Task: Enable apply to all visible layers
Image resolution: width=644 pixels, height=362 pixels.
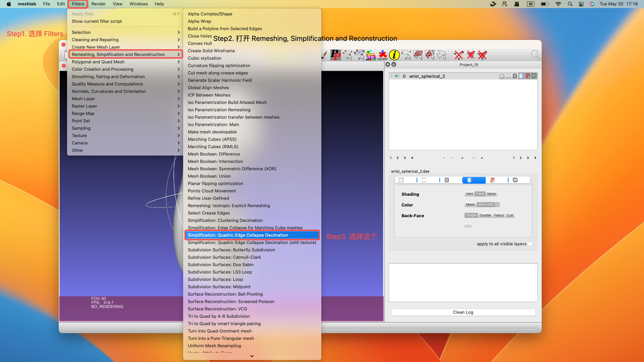Action: click(530, 244)
